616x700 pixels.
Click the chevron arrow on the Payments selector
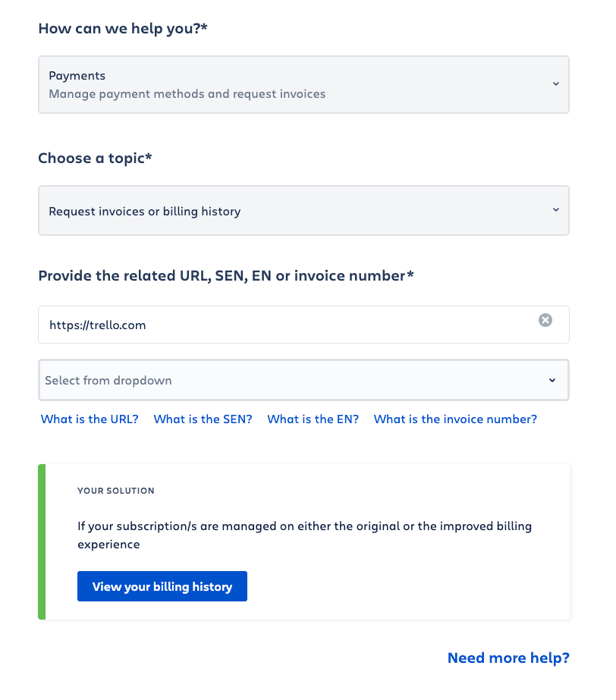(555, 84)
